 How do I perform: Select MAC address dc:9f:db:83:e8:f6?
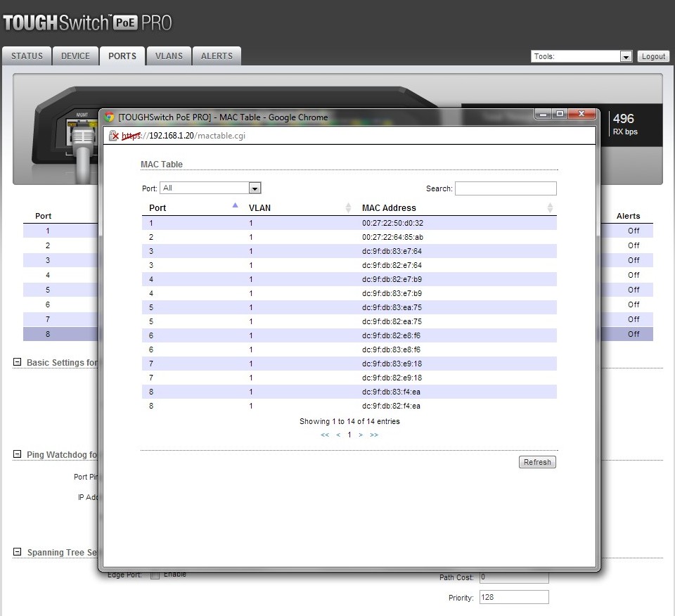pos(392,349)
